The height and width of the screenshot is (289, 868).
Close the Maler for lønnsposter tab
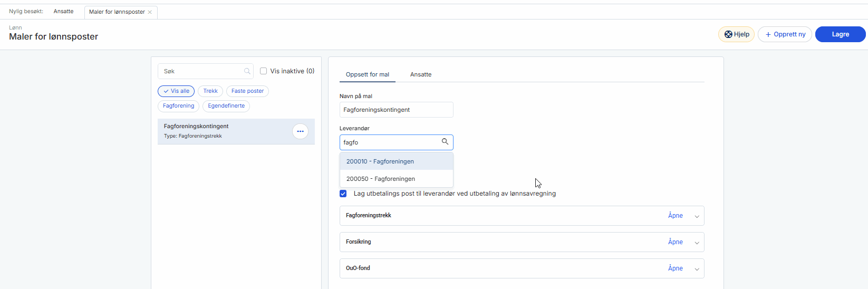click(x=150, y=12)
